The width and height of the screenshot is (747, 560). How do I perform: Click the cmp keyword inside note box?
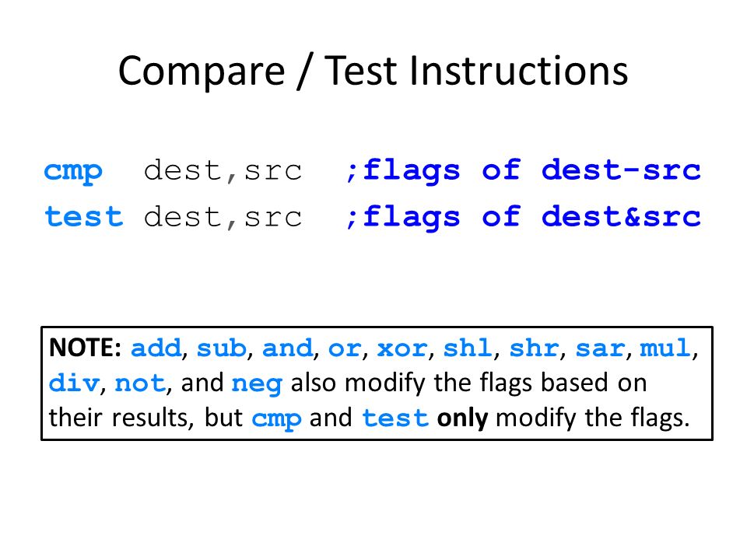click(276, 419)
